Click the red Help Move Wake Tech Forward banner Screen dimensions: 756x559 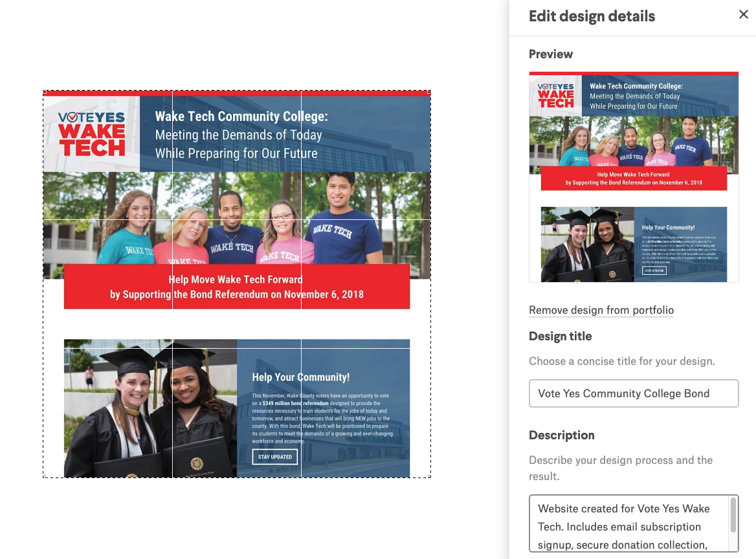pyautogui.click(x=237, y=287)
